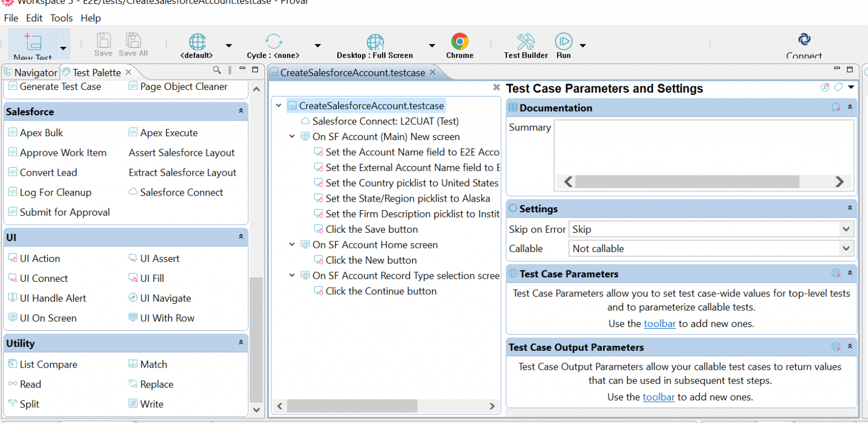Collapse the On SF Account Home screen node
Screen dimensions: 868x423
tap(292, 245)
